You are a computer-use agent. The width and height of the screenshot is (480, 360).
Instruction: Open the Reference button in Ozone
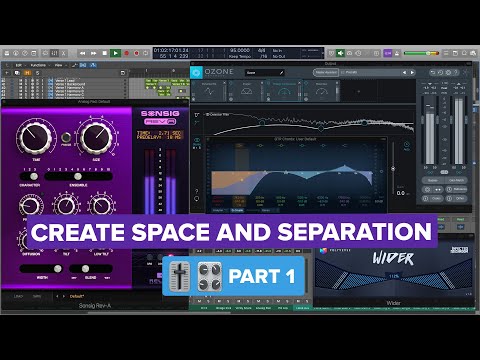[x=457, y=189]
